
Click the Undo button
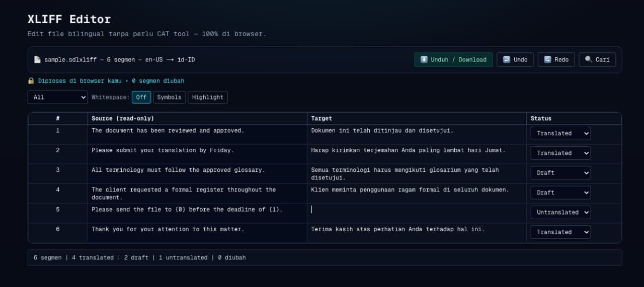point(515,60)
